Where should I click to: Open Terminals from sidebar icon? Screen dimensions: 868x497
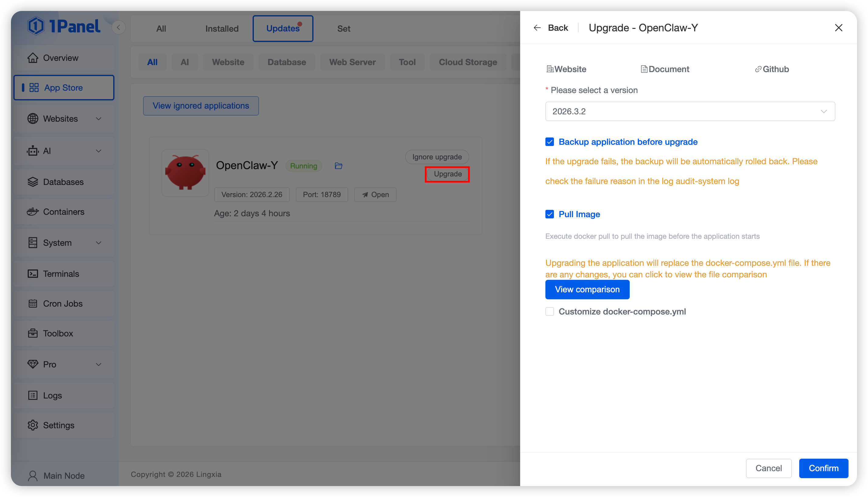point(33,274)
